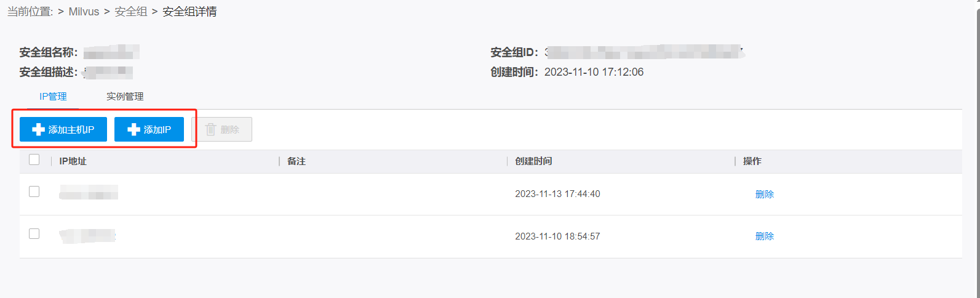Image resolution: width=980 pixels, height=298 pixels.
Task: Click 安全组详情 in the breadcrumb
Action: [x=189, y=12]
